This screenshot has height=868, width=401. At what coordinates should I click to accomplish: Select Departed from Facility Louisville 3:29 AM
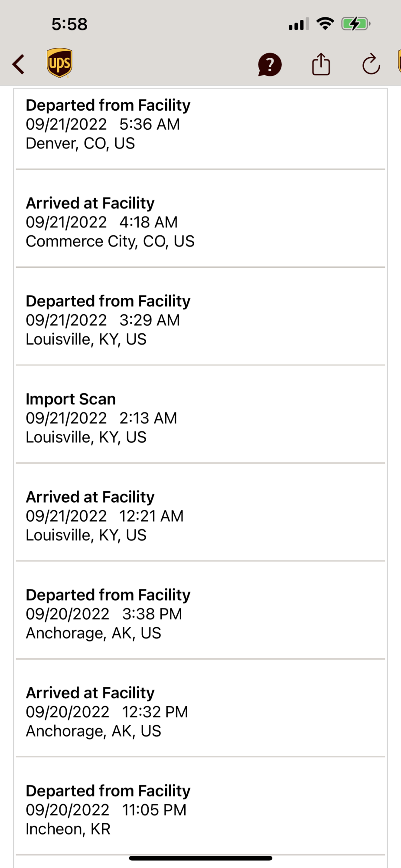200,316
